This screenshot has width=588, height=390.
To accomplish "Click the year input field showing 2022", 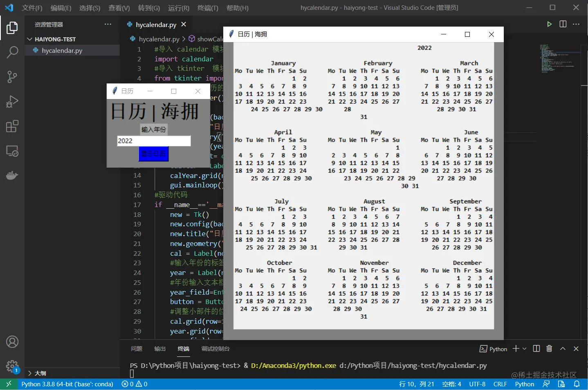I will (x=154, y=141).
